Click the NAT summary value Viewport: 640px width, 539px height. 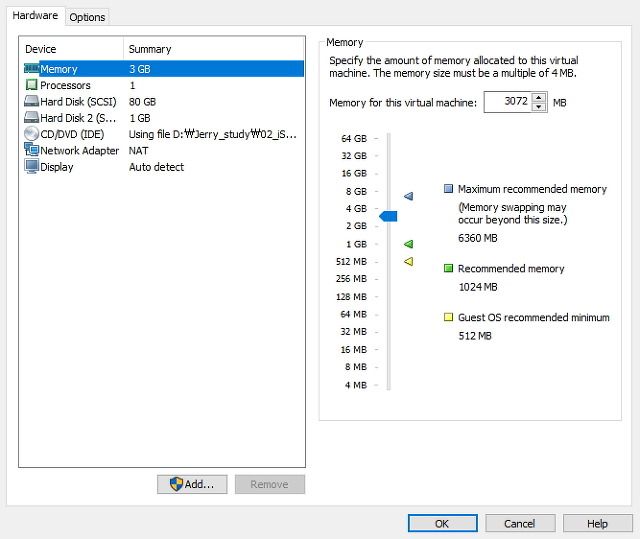click(x=138, y=151)
